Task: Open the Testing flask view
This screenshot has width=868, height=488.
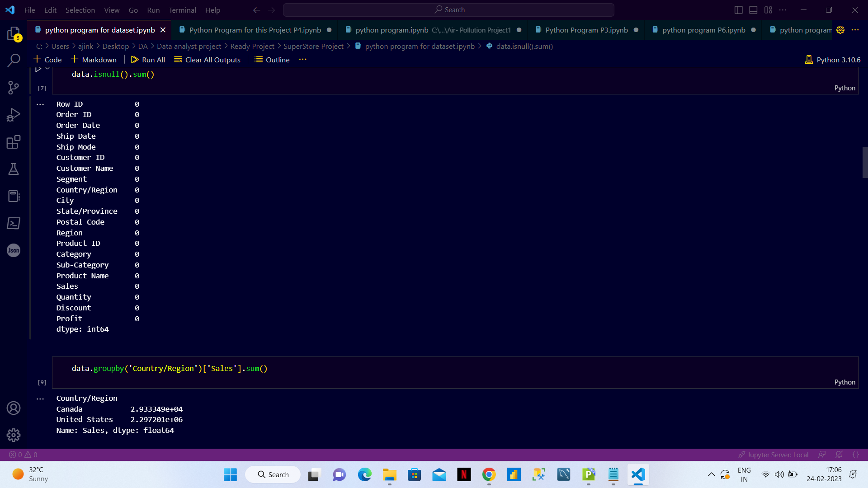Action: pos(14,169)
